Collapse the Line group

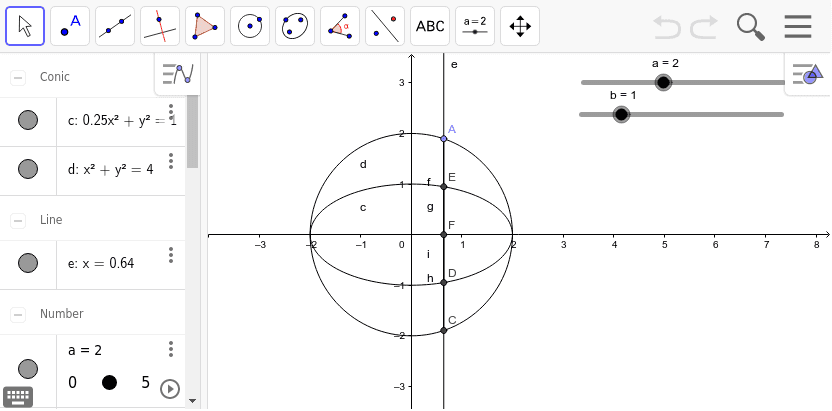point(18,221)
